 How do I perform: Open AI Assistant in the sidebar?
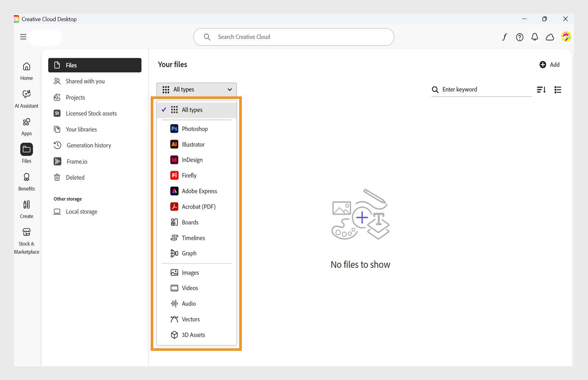point(26,99)
